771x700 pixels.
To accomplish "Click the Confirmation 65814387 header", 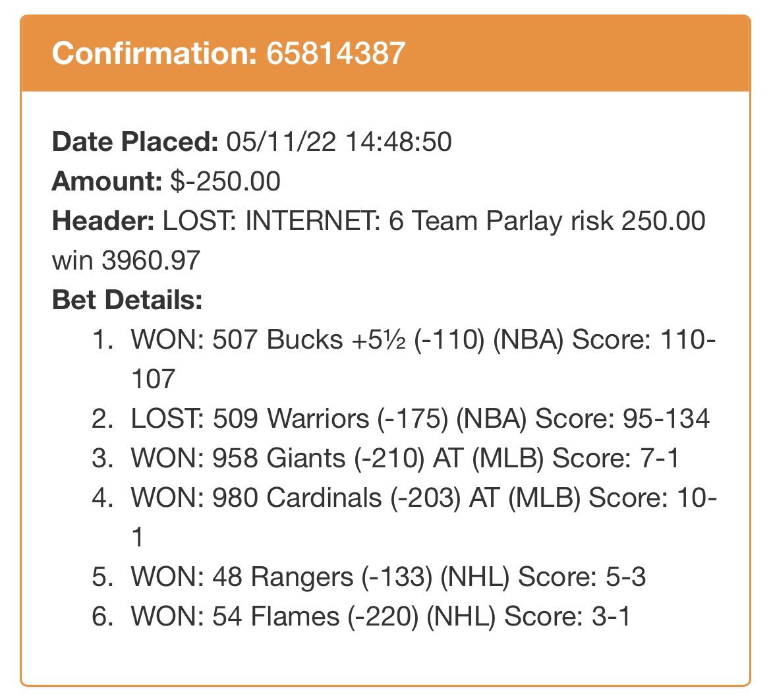I will [229, 53].
